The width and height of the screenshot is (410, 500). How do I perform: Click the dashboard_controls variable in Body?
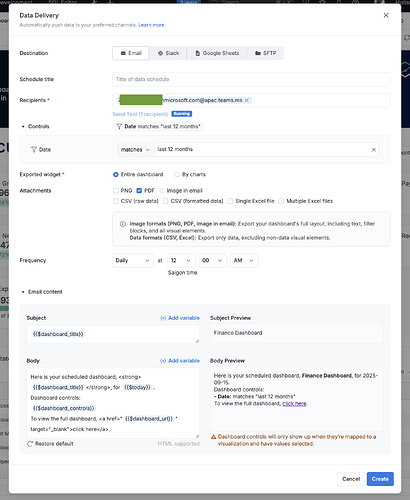[63, 408]
